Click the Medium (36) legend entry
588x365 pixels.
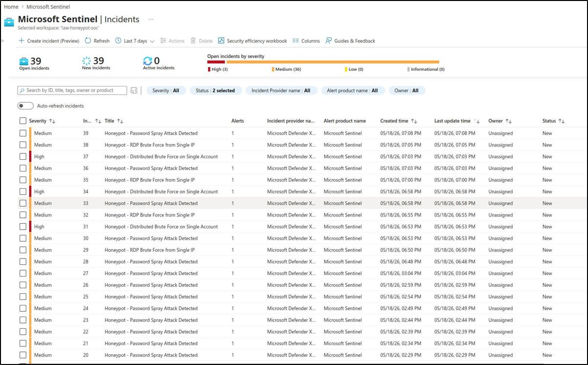pos(287,69)
